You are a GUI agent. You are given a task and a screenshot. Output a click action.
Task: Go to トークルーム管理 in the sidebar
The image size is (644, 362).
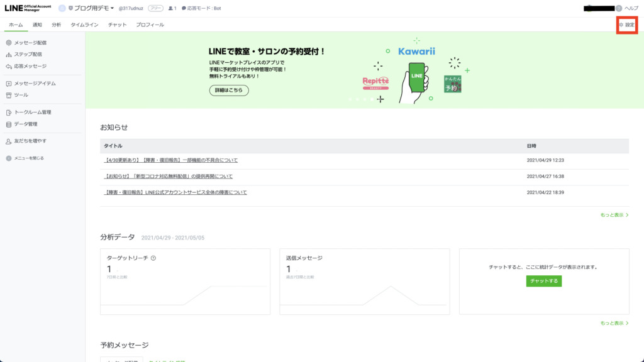pyautogui.click(x=32, y=112)
